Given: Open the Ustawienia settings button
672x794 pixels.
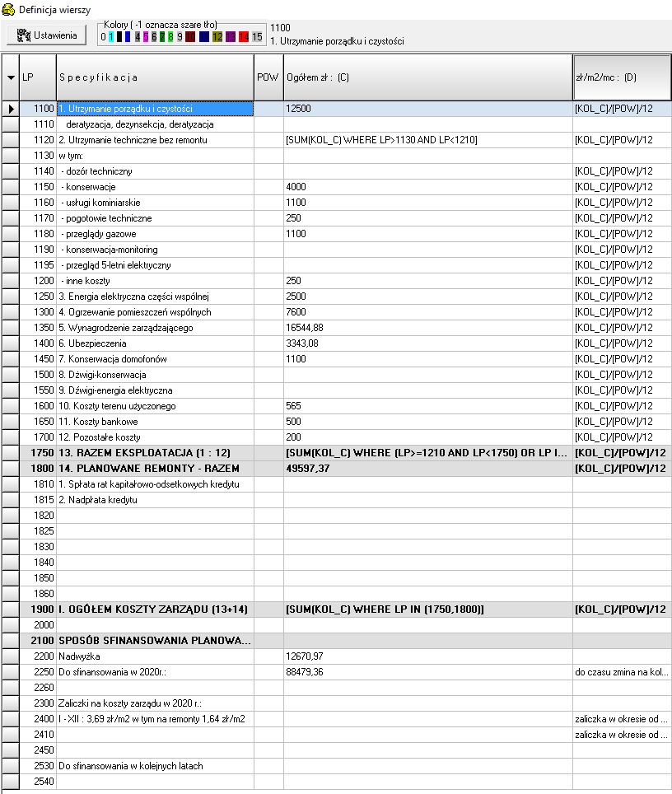Looking at the screenshot, I should point(46,35).
